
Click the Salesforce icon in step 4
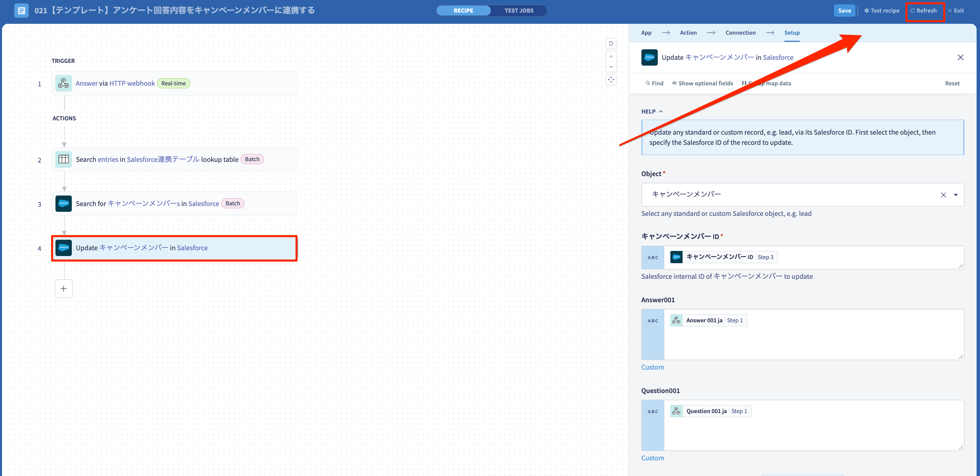pos(64,248)
